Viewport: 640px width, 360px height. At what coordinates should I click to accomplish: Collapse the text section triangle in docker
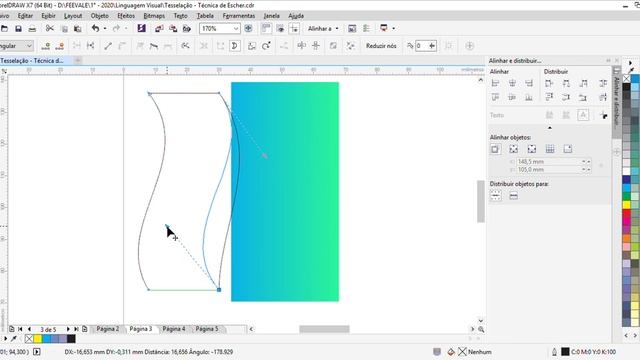pyautogui.click(x=550, y=128)
